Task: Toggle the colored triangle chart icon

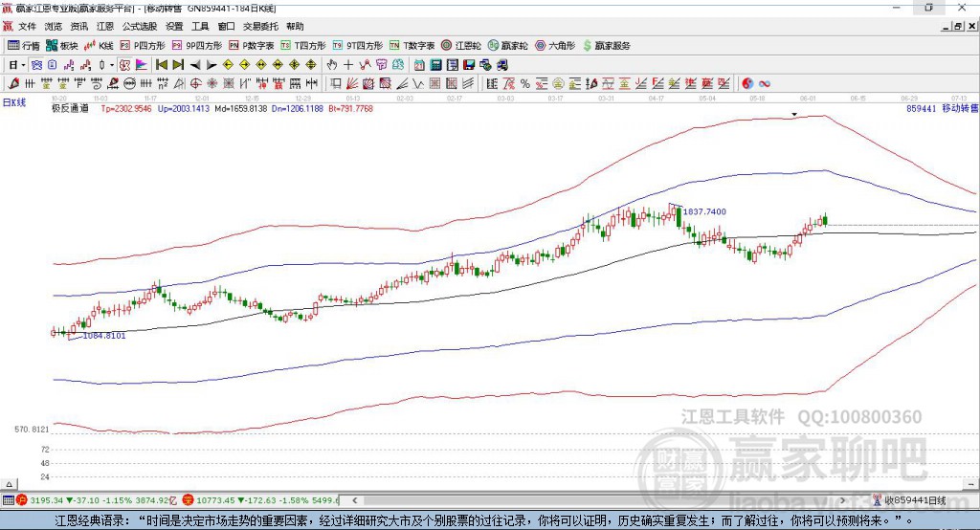Action: (x=142, y=65)
